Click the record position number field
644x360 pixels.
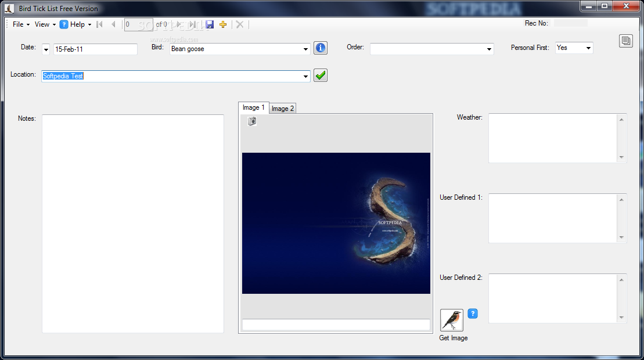point(138,24)
